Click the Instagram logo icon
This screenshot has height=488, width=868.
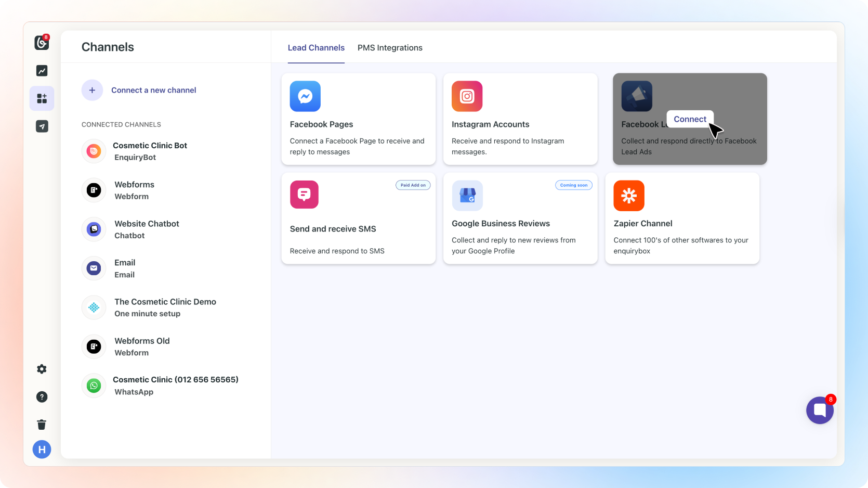(467, 96)
